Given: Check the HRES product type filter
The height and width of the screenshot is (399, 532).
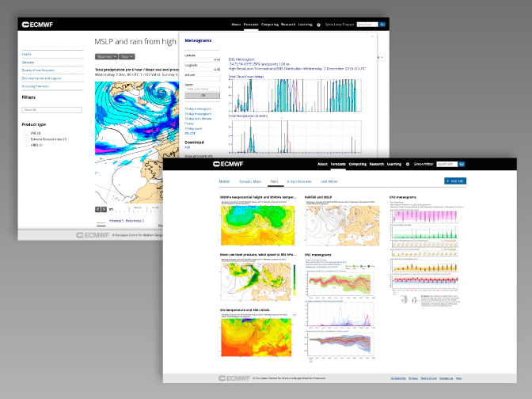Looking at the screenshot, I should click(x=26, y=144).
